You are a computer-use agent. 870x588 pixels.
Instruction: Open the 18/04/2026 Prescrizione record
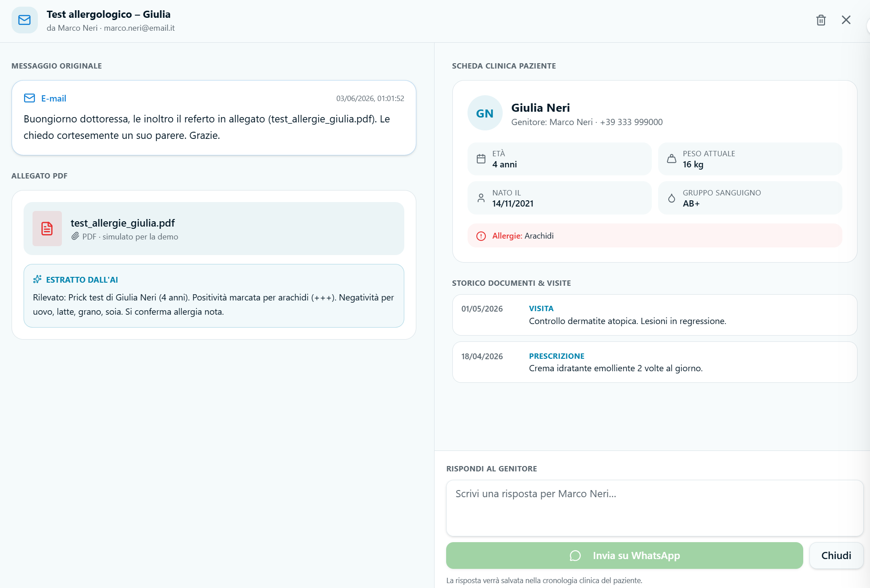coord(655,362)
